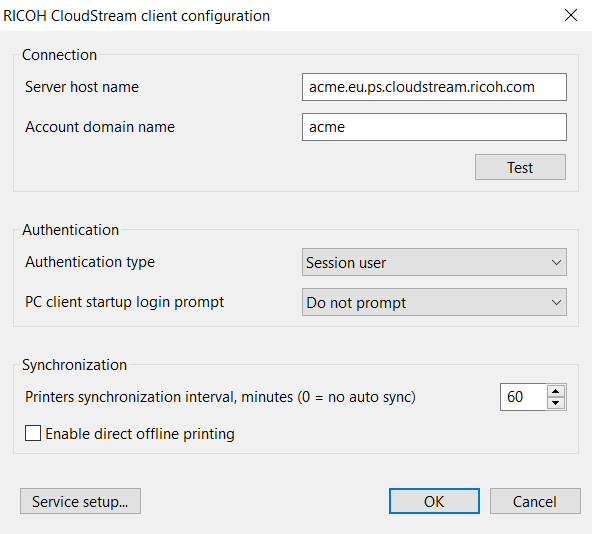Confirm settings with the OK button

click(434, 501)
